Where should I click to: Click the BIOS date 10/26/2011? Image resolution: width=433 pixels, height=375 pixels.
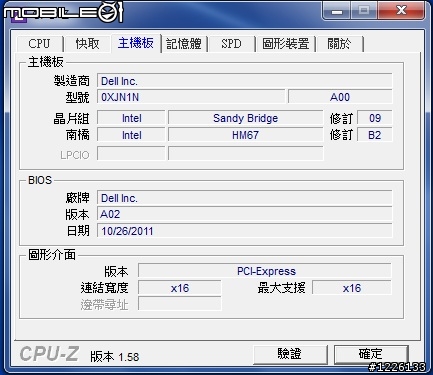coord(245,231)
